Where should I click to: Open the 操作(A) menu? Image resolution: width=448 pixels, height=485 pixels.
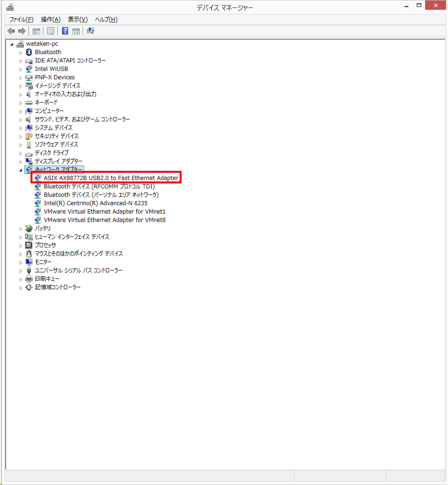51,20
